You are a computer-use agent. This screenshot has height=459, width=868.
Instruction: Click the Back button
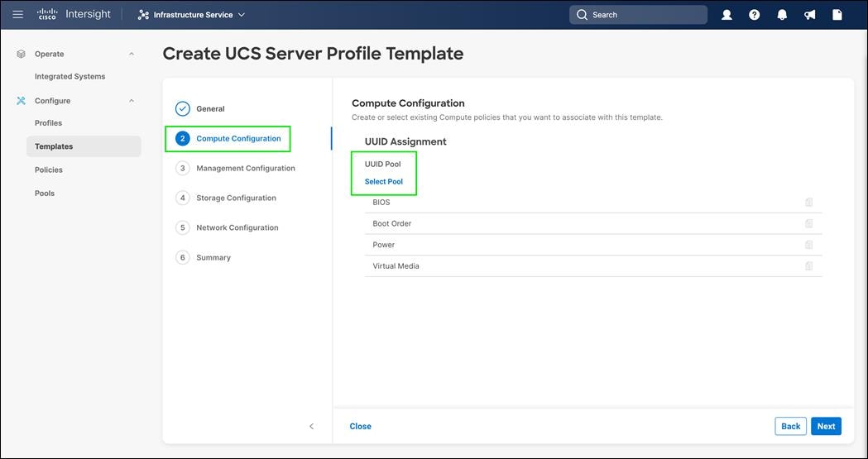[790, 427]
